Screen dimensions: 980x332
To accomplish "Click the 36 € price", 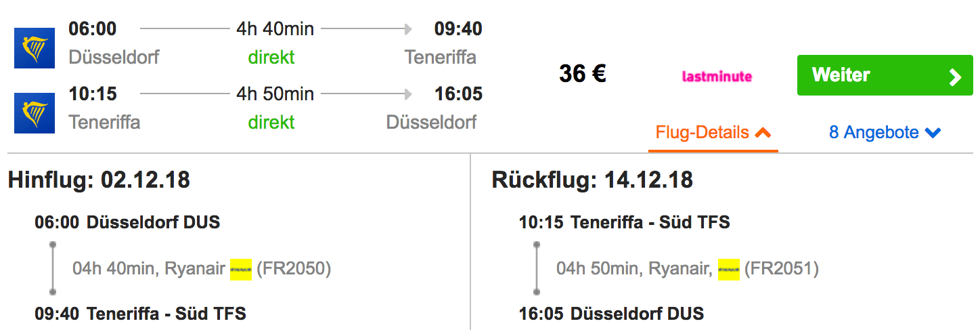I will (x=582, y=74).
